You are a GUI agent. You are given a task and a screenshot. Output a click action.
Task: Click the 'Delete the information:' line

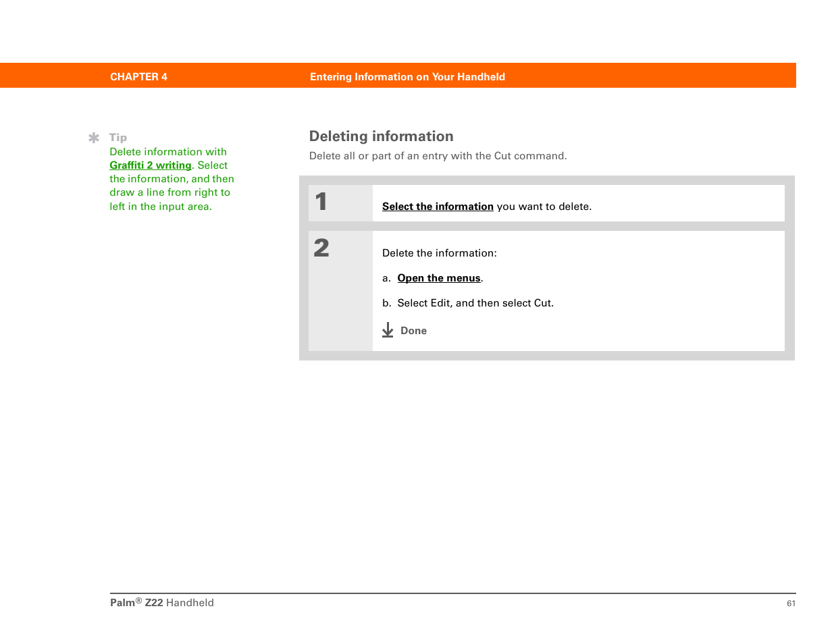[x=440, y=253]
